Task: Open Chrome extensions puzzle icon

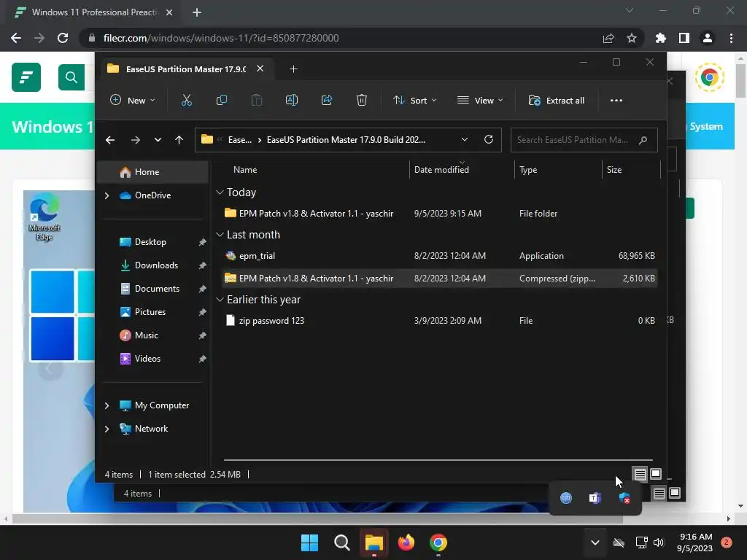Action: point(660,38)
